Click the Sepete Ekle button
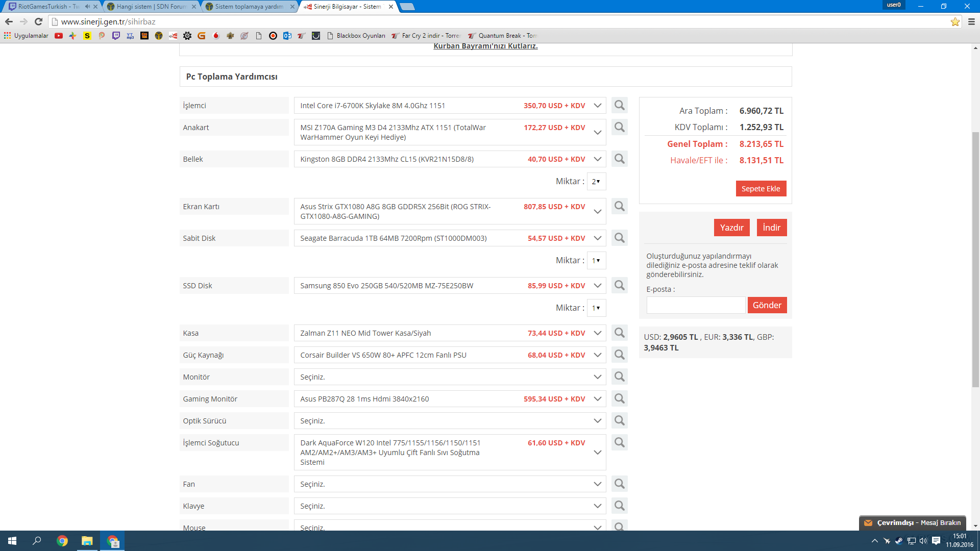The image size is (980, 551). point(761,189)
